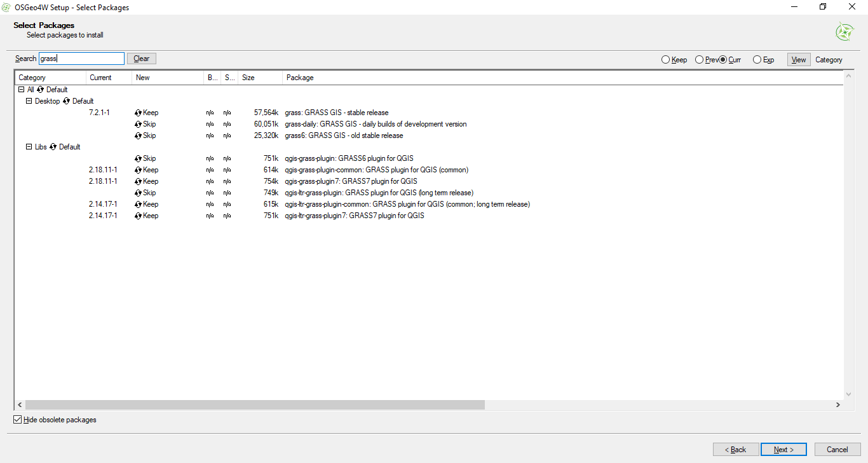Click the S... column header
The height and width of the screenshot is (463, 868).
click(x=229, y=78)
